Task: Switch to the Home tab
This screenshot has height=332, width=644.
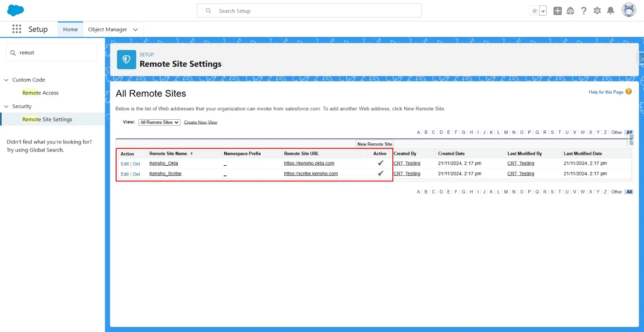Action: click(x=70, y=29)
